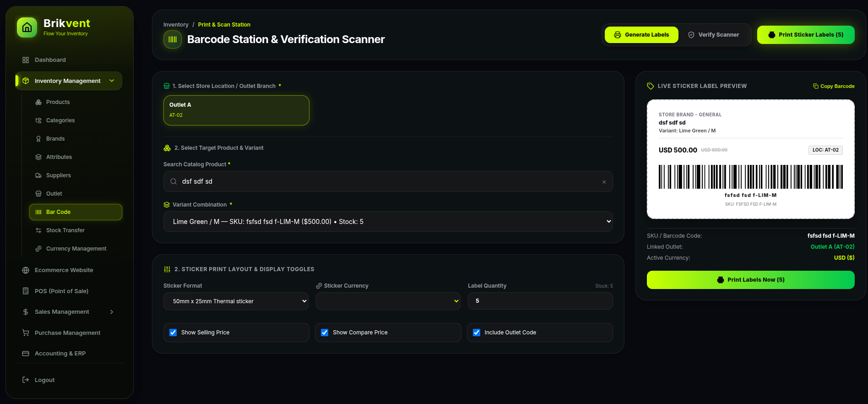Image resolution: width=868 pixels, height=404 pixels.
Task: Click the Inventory Management cube icon
Action: [x=26, y=81]
